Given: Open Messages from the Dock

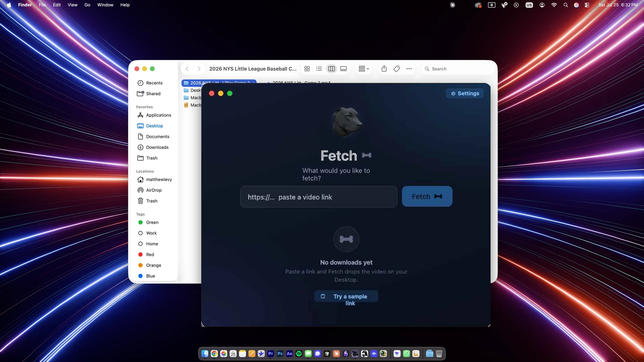Looking at the screenshot, I should coord(308,354).
